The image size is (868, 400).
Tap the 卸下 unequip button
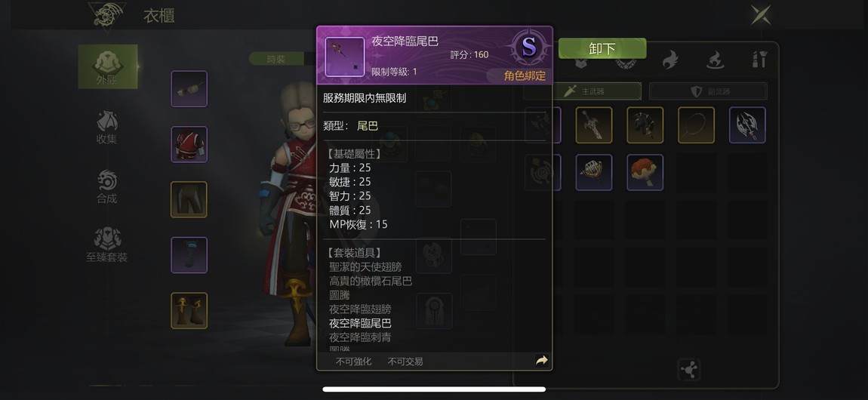click(602, 49)
